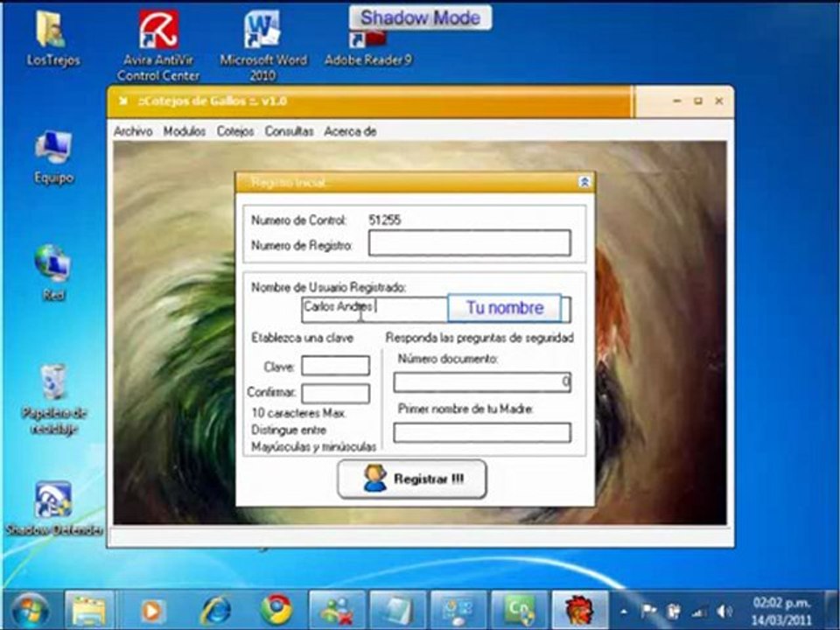Focus the Clave password field

(x=335, y=366)
